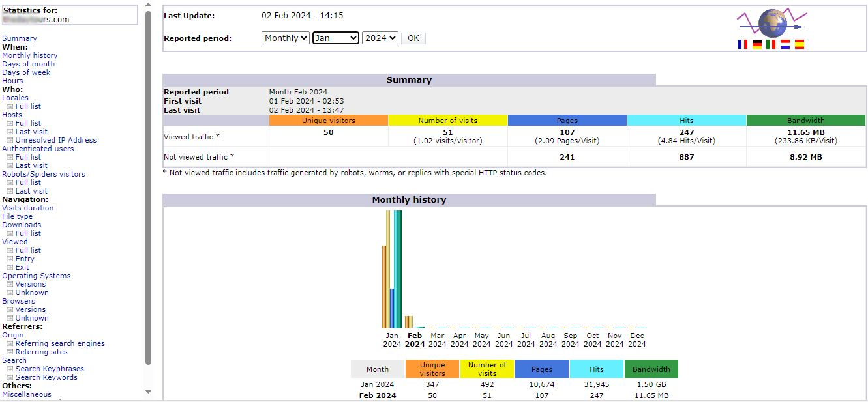Open the report period type dropdown (Monthly)

click(x=285, y=38)
